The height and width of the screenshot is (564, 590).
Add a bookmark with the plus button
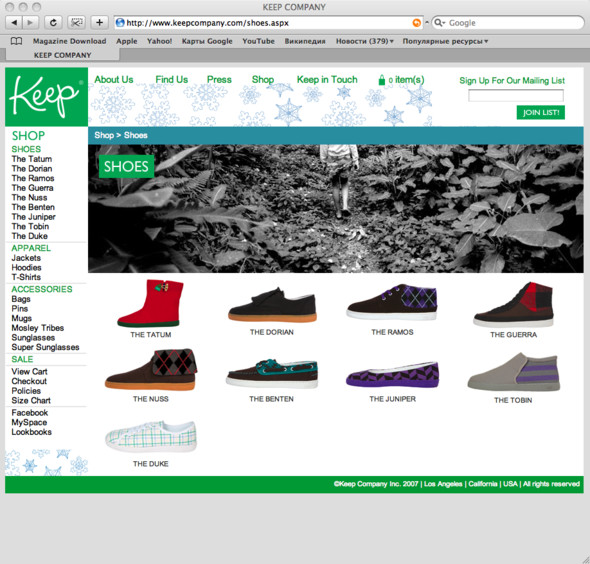[x=99, y=23]
